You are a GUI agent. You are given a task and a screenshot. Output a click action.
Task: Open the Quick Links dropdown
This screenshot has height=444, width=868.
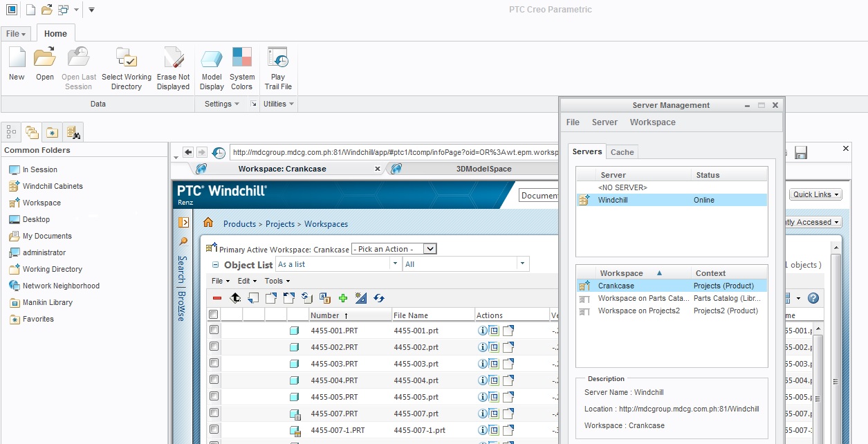[816, 194]
